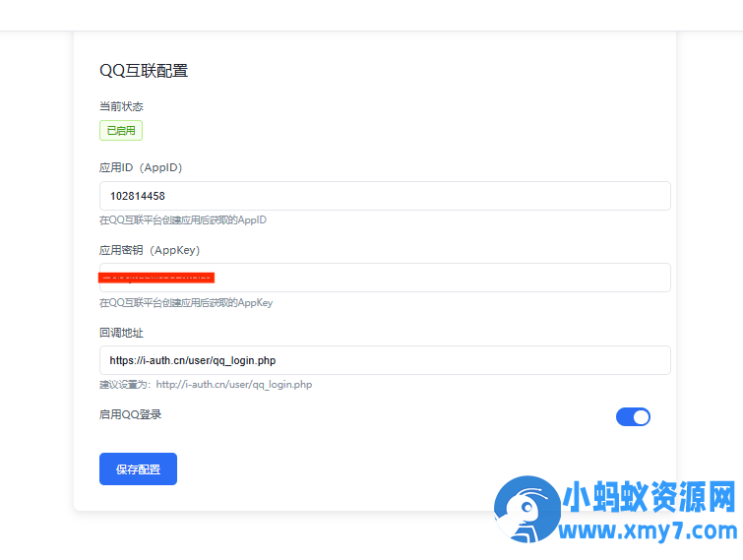Screen dimensions: 743x560
Task: Click the green 已启用 status badge
Action: tap(121, 130)
